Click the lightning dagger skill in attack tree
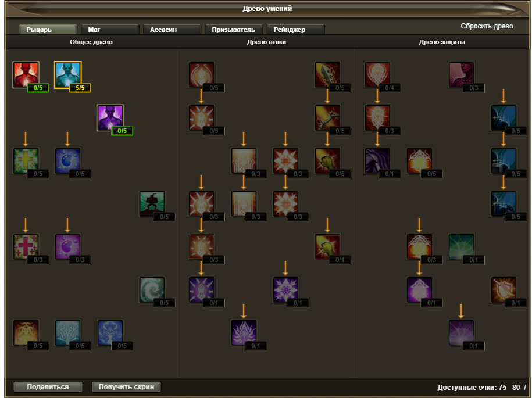The width and height of the screenshot is (532, 398). (x=327, y=74)
